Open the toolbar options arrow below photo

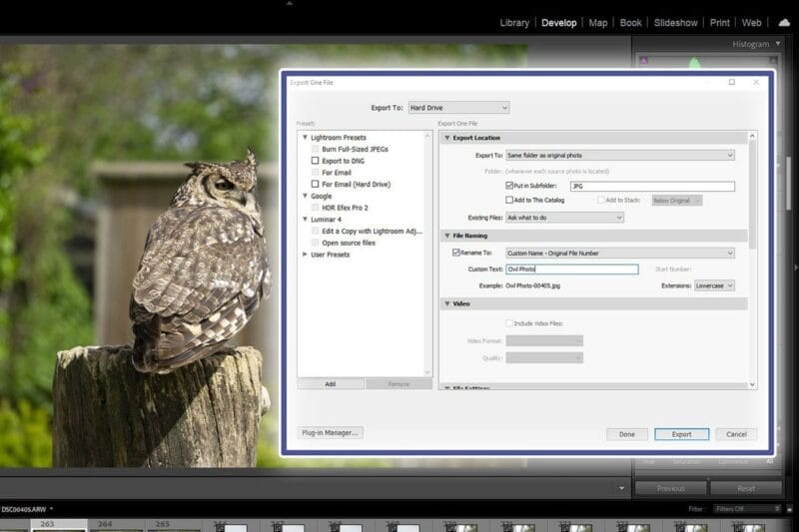(621, 488)
